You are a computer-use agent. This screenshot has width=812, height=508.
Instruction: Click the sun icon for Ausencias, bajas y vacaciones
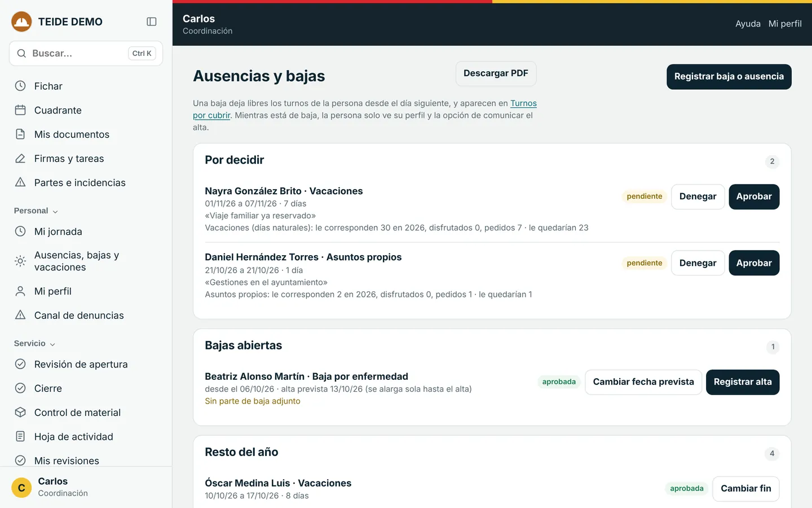(20, 261)
